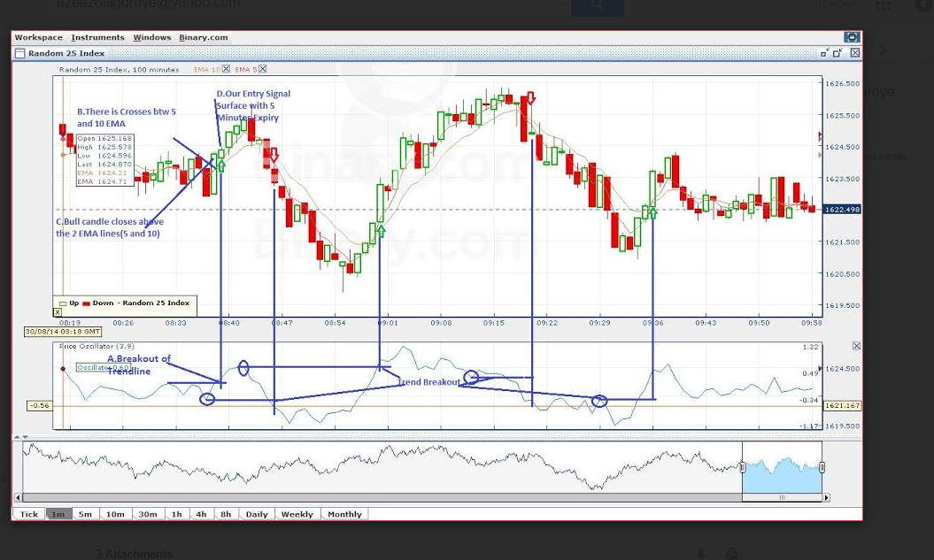Remove the EMA 10 overlay with its X toggle

(x=227, y=68)
